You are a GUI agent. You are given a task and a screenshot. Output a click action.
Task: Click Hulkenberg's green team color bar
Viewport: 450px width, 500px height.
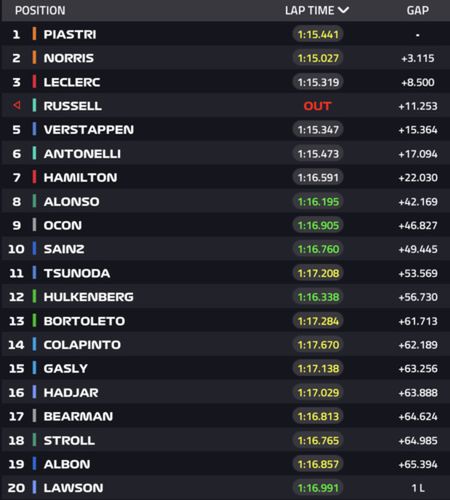click(34, 296)
